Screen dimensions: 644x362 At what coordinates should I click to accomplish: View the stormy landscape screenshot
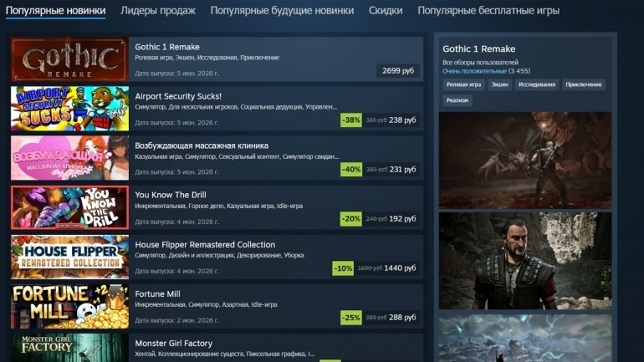pos(525,339)
